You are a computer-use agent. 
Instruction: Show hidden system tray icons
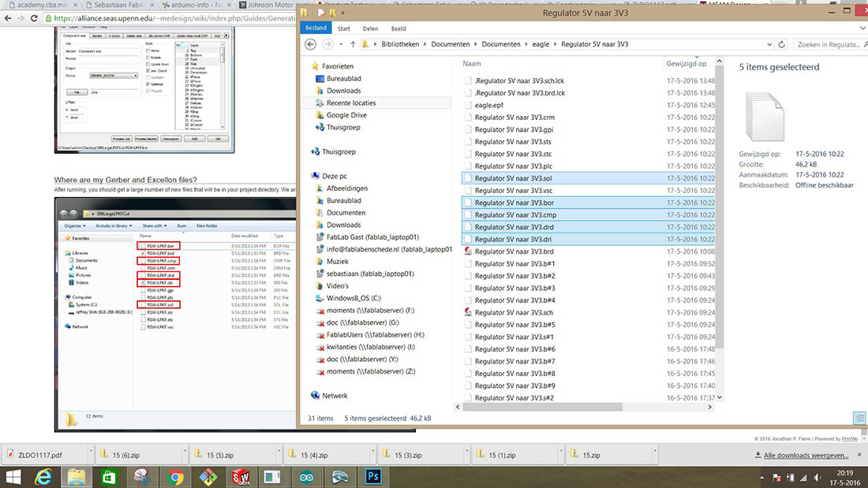click(761, 478)
